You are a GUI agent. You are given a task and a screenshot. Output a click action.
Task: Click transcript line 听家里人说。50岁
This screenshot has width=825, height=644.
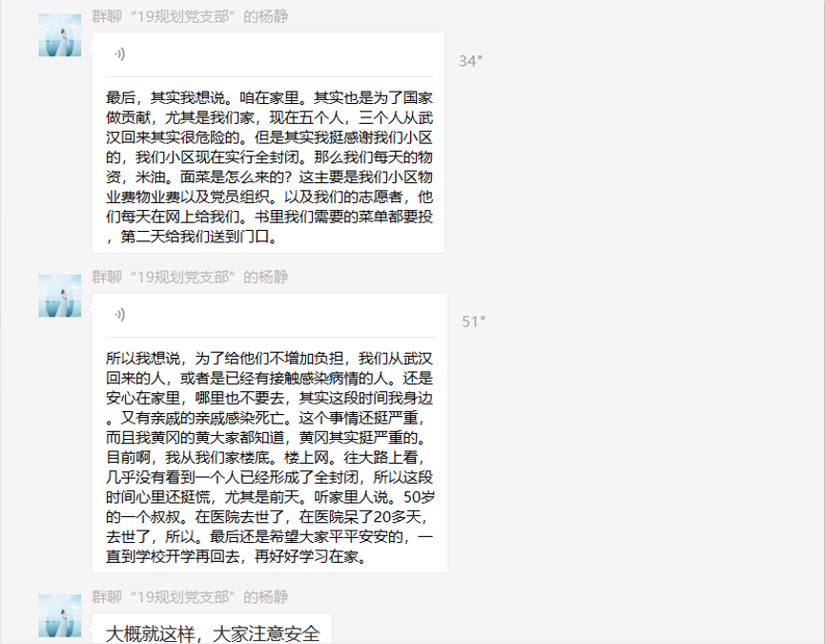pos(271,497)
